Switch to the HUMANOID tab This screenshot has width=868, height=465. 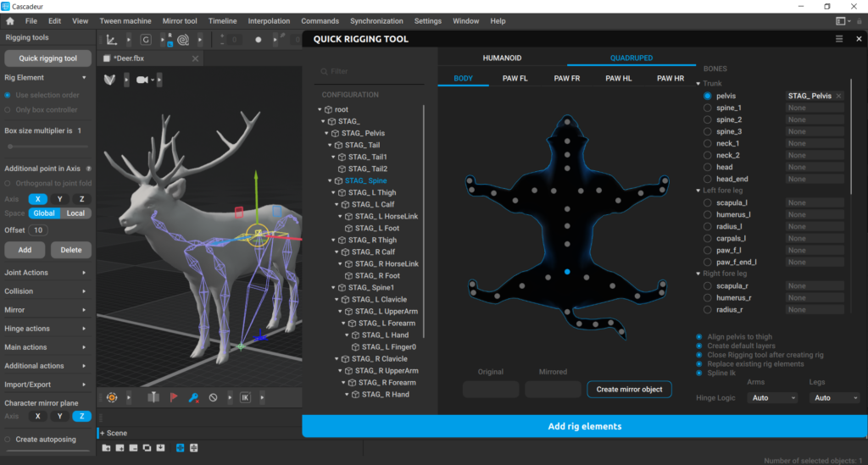tap(502, 58)
